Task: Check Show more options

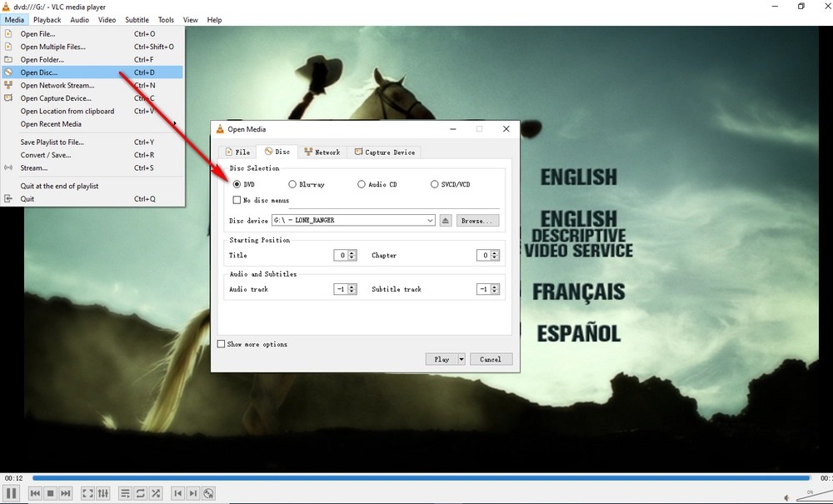Action: (221, 344)
